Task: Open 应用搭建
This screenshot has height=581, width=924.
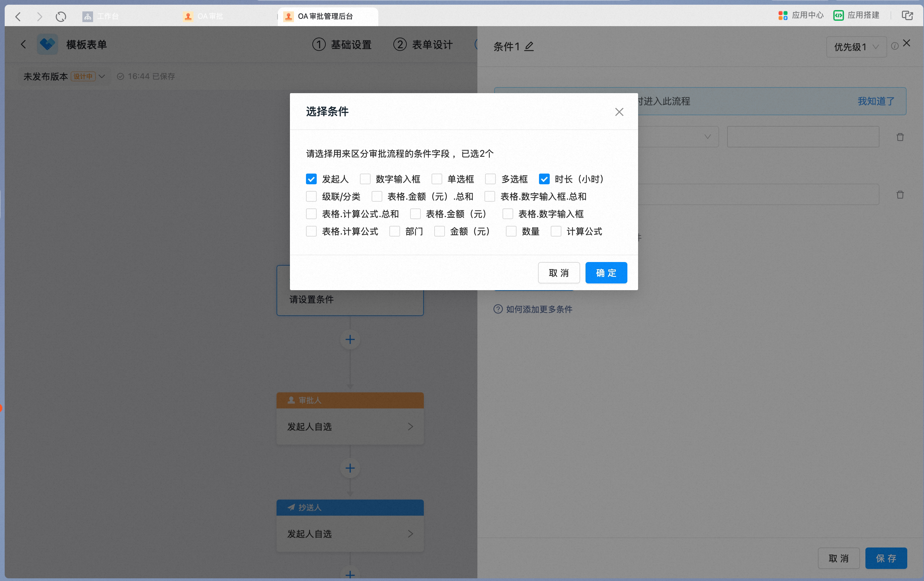Action: point(856,15)
